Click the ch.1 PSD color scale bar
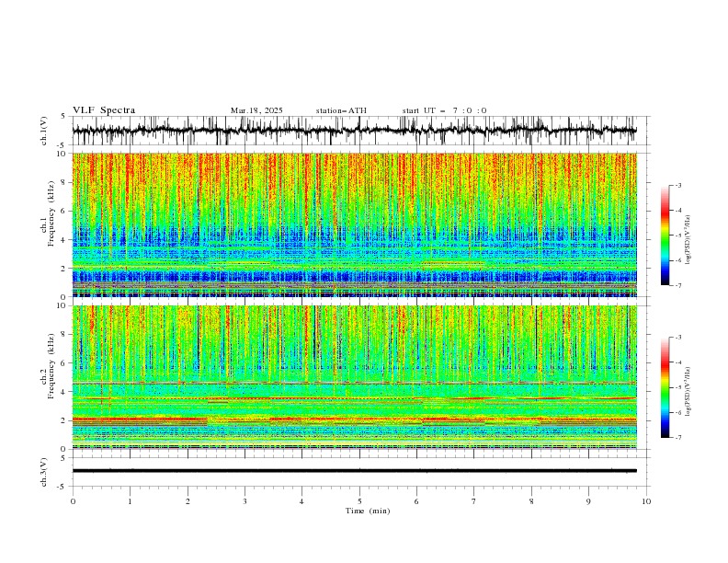The height and width of the screenshot is (563, 728). click(665, 236)
